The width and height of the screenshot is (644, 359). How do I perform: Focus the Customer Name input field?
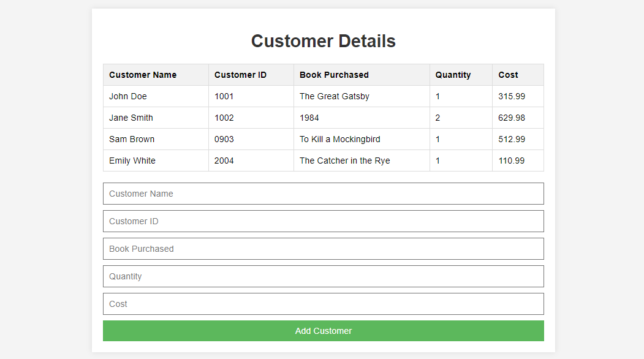pos(323,194)
